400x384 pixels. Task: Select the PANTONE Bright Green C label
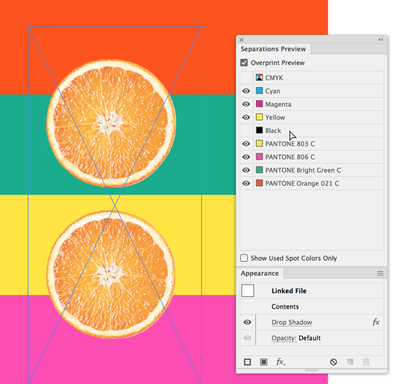point(303,170)
